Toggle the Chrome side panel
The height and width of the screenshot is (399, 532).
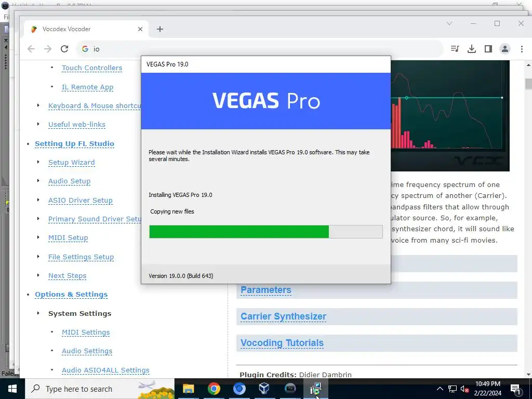pos(488,49)
